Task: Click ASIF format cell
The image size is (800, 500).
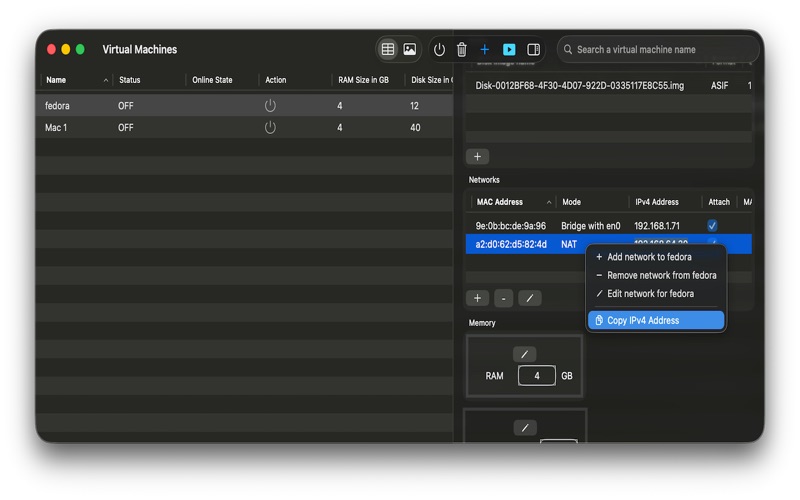Action: tap(719, 86)
